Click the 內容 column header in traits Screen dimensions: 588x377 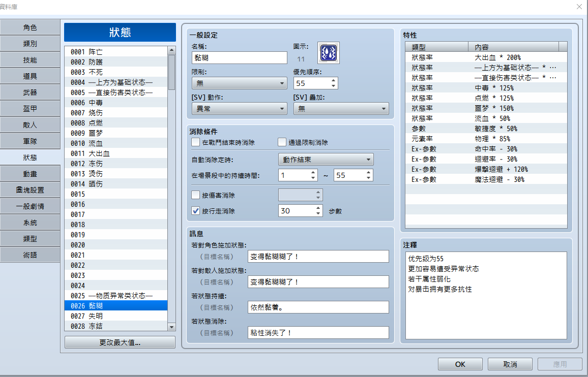click(x=513, y=47)
